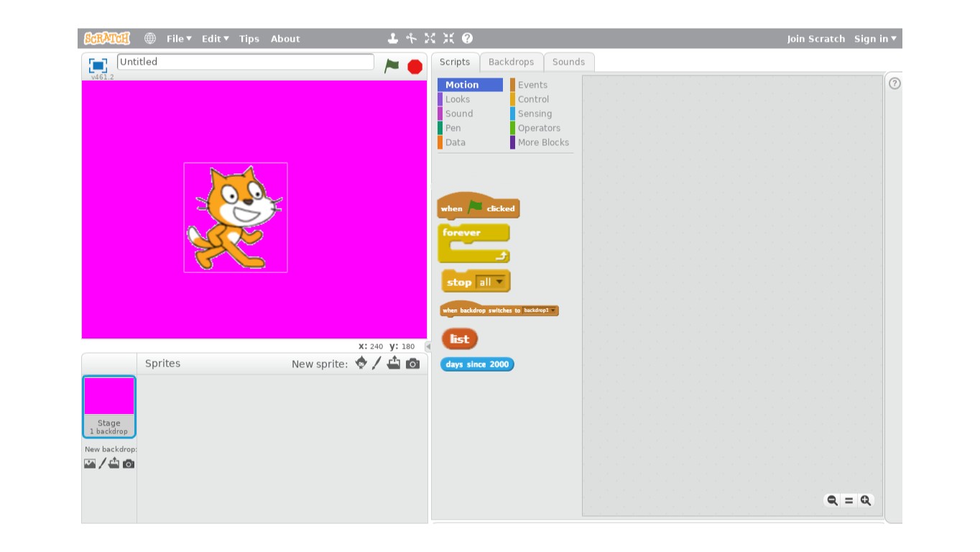
Task: Expand the stop all block dropdown
Action: tap(499, 282)
